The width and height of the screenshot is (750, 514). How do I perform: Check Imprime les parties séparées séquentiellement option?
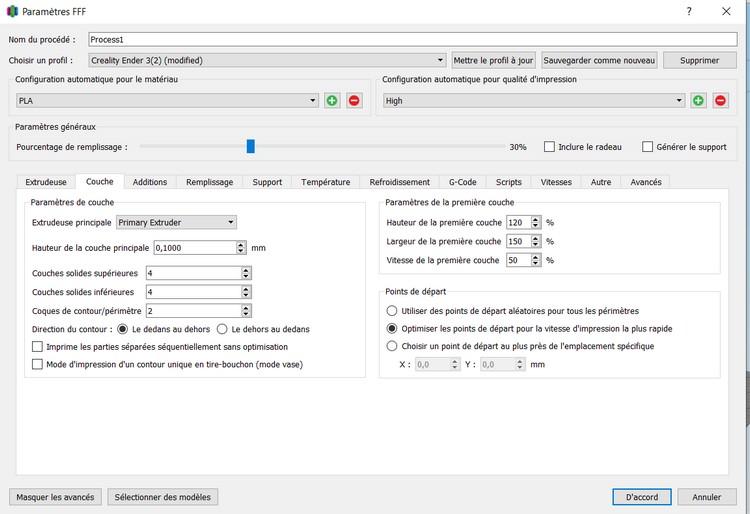coord(37,347)
